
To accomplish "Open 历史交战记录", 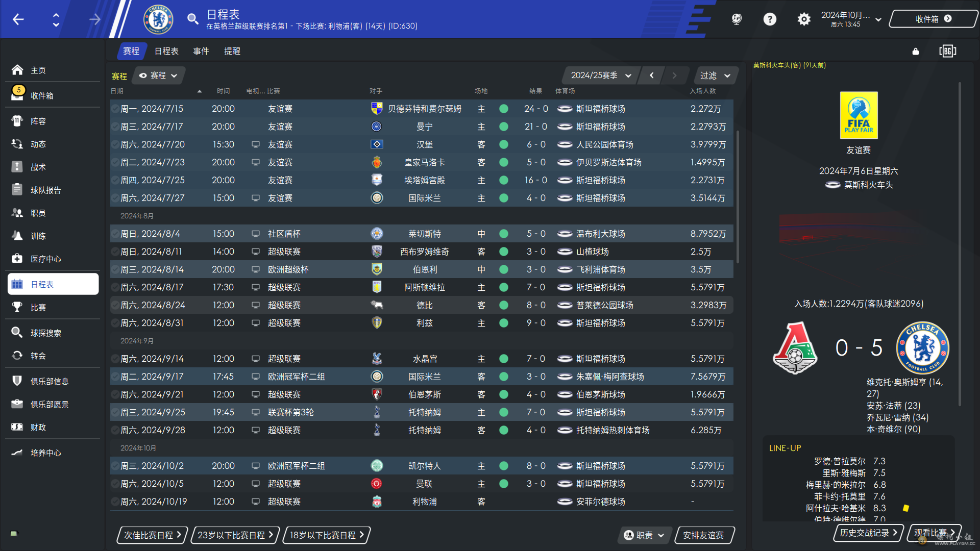I will 869,533.
